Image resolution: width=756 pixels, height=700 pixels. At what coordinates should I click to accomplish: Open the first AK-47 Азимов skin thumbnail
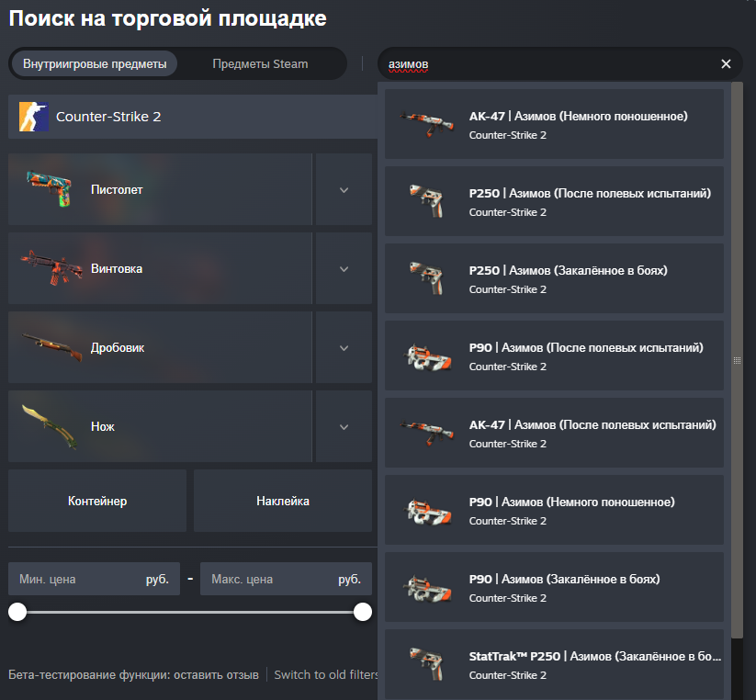427,124
